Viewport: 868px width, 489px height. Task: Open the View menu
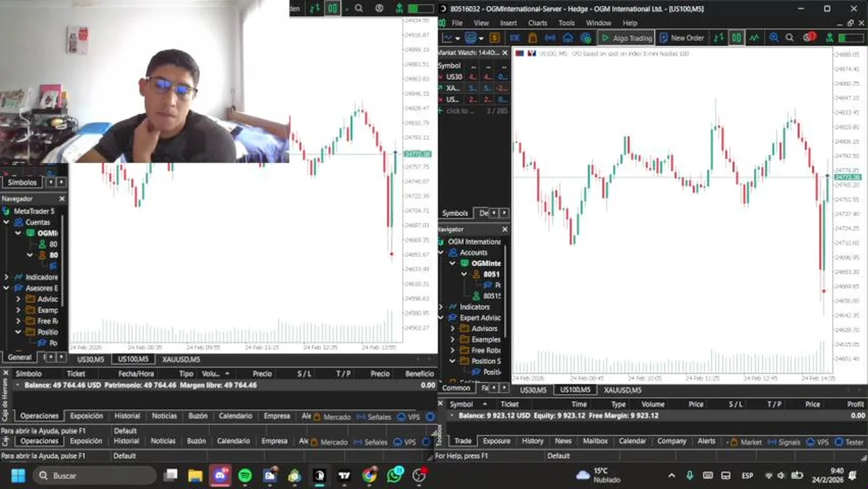[x=481, y=23]
